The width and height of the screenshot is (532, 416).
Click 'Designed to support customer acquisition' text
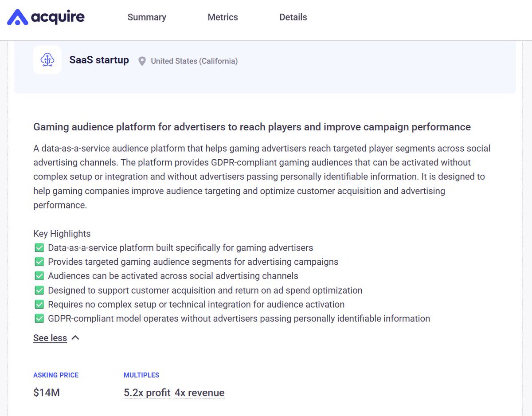pyautogui.click(x=205, y=290)
